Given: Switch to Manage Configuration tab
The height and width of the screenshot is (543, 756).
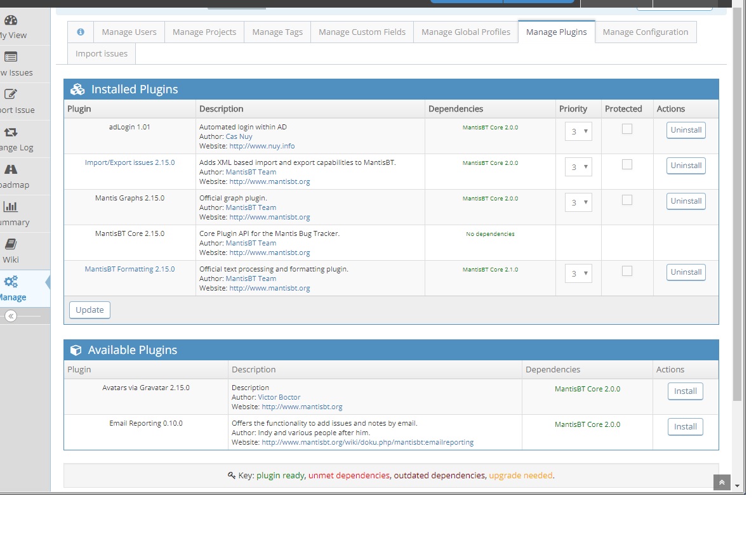Looking at the screenshot, I should (x=645, y=32).
